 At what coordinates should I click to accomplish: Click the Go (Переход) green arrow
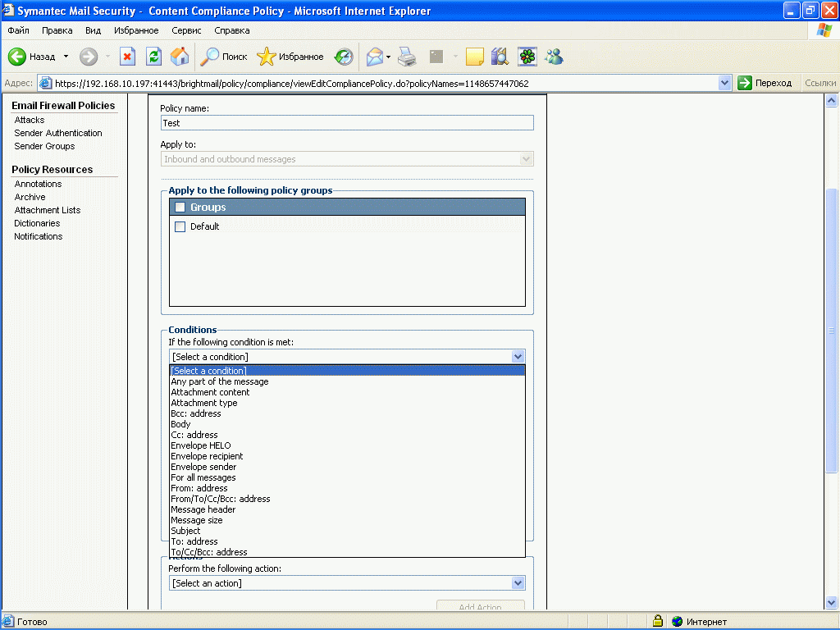point(745,83)
